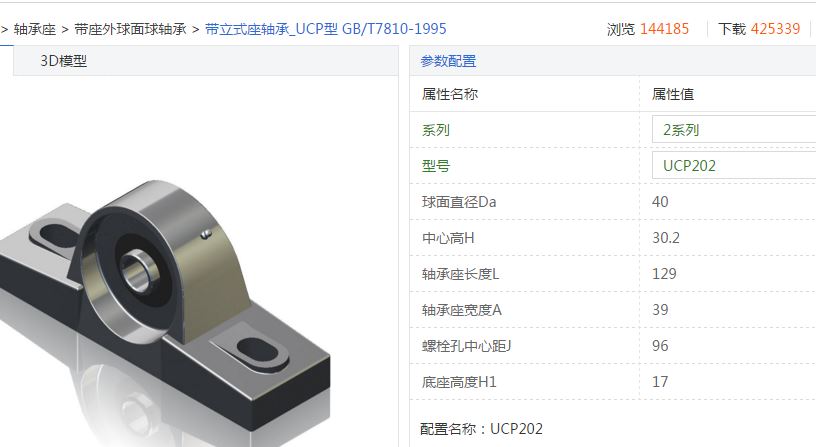Click the 系列 attribute label

tap(436, 130)
